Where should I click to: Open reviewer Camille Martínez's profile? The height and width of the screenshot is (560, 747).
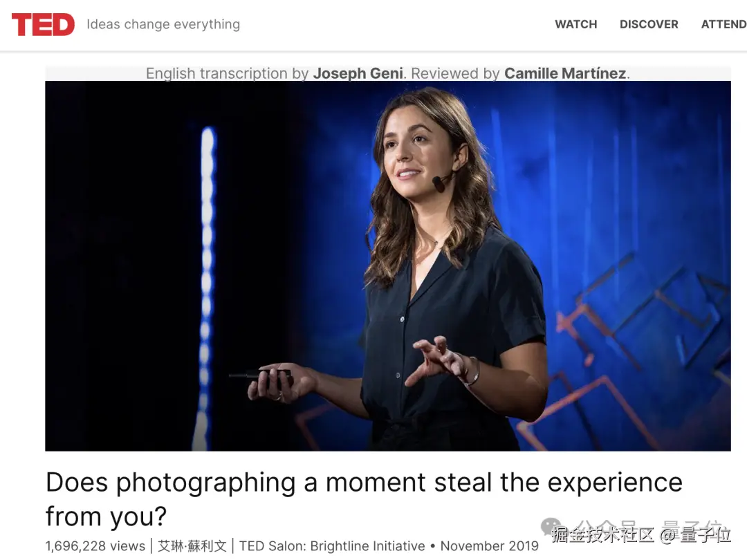click(x=564, y=73)
